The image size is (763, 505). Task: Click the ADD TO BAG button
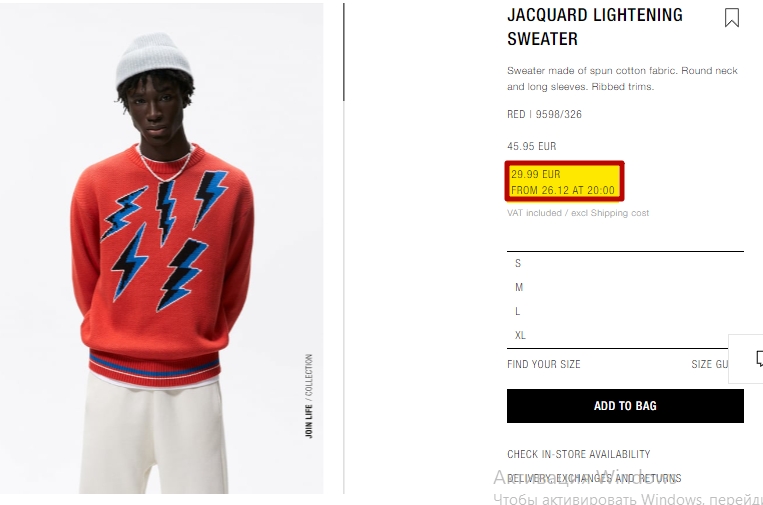pos(625,406)
